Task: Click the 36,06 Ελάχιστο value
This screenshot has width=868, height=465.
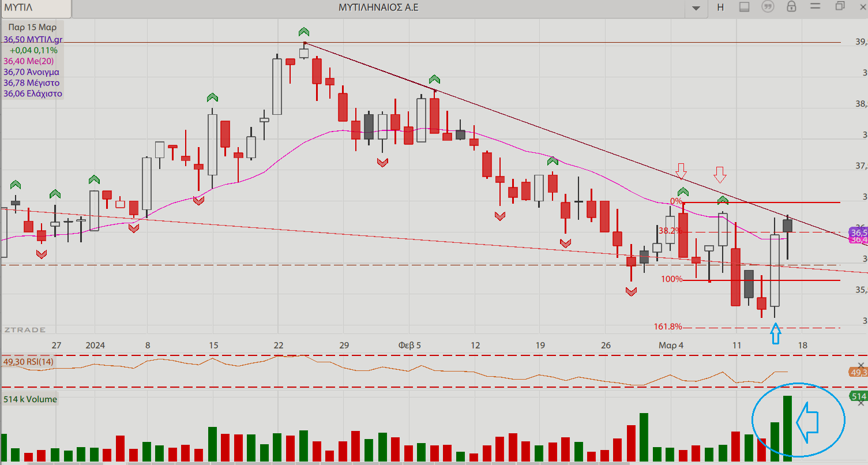Action: (x=33, y=93)
